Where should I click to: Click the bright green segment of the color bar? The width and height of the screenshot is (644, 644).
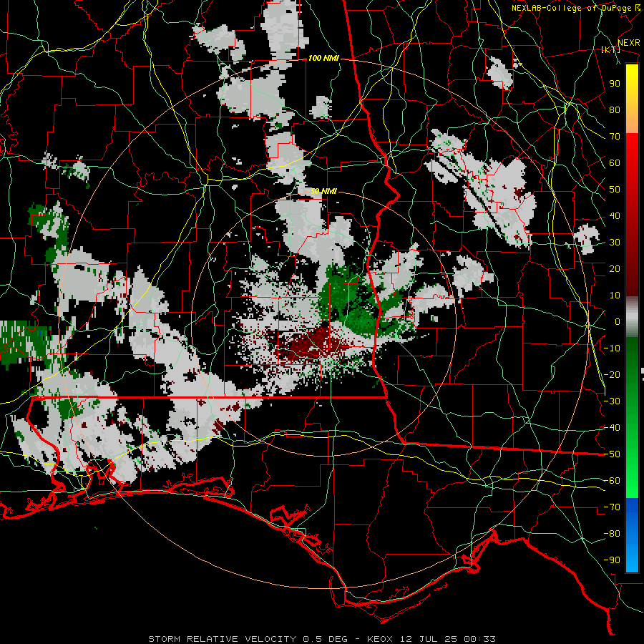coord(632,481)
